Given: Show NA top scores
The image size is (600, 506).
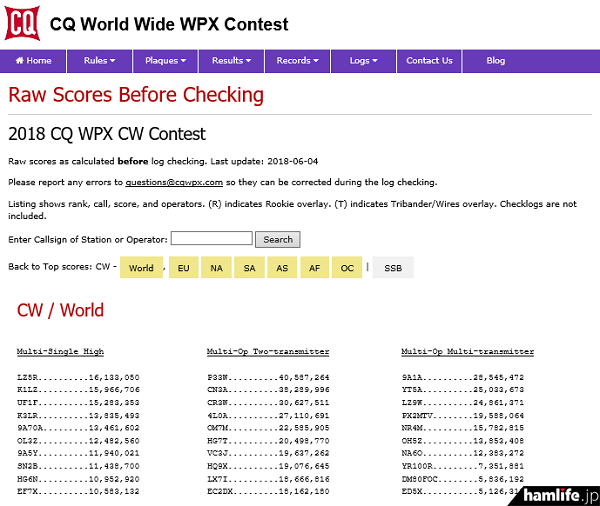Looking at the screenshot, I should pos(216,268).
